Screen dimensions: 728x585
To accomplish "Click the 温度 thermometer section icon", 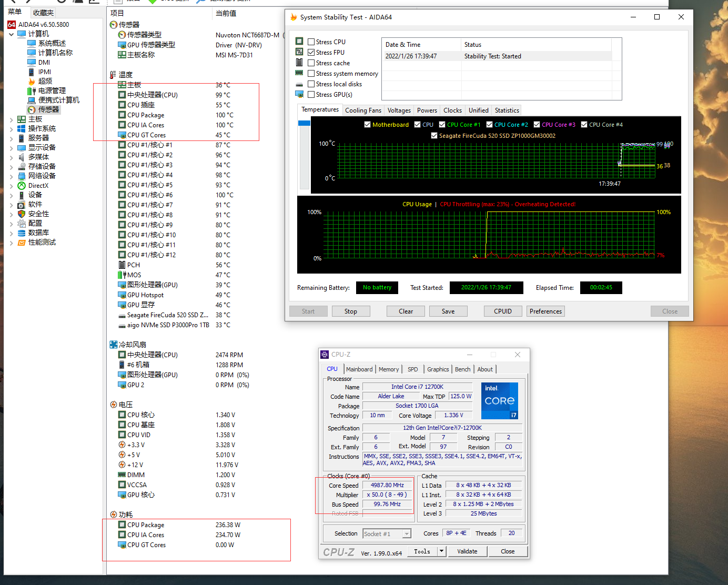I will 113,75.
